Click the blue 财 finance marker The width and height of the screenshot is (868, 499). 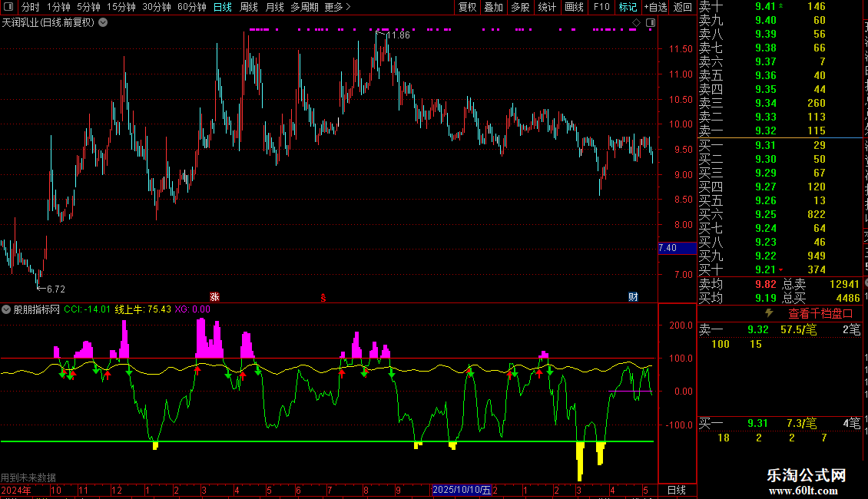point(633,297)
